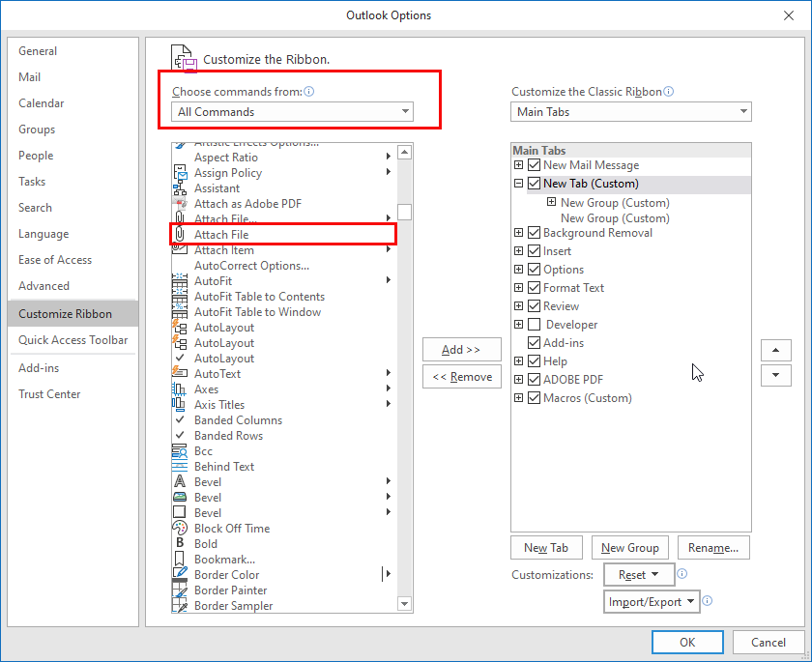Click the Axes chart icon

(180, 389)
